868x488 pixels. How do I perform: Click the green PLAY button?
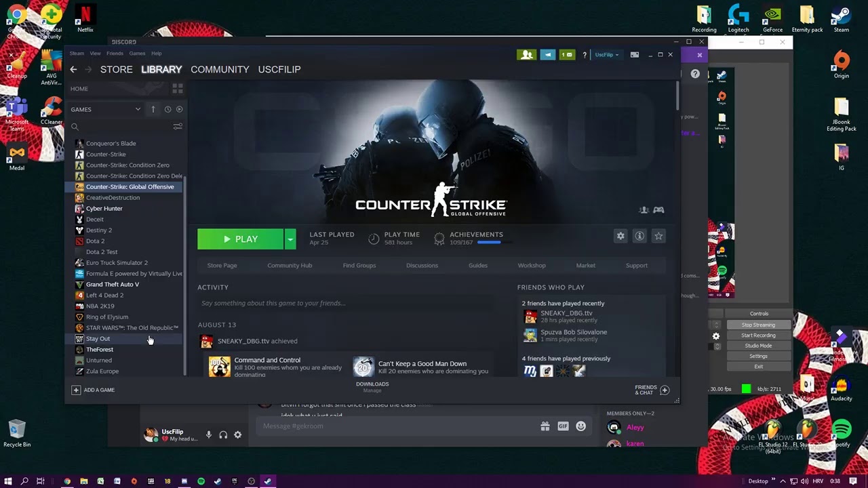241,239
